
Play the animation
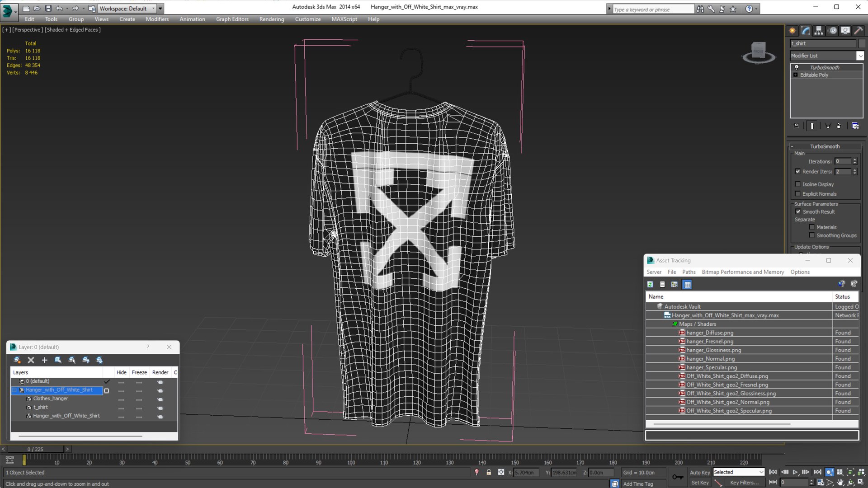point(795,472)
